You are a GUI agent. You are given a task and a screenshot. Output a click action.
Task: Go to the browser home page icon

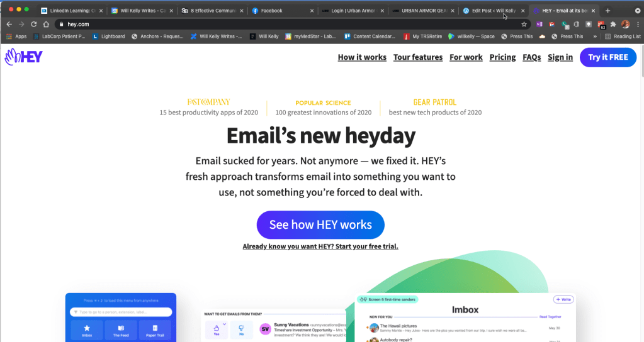click(x=46, y=24)
